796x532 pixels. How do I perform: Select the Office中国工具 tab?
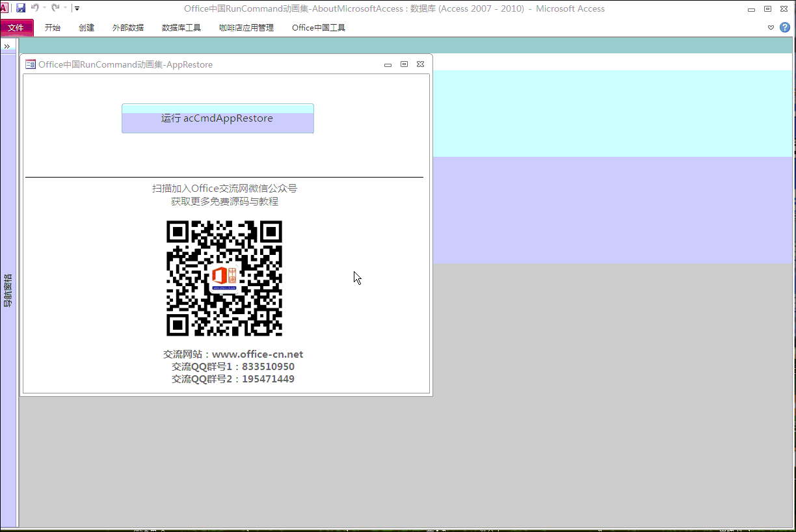click(x=319, y=28)
